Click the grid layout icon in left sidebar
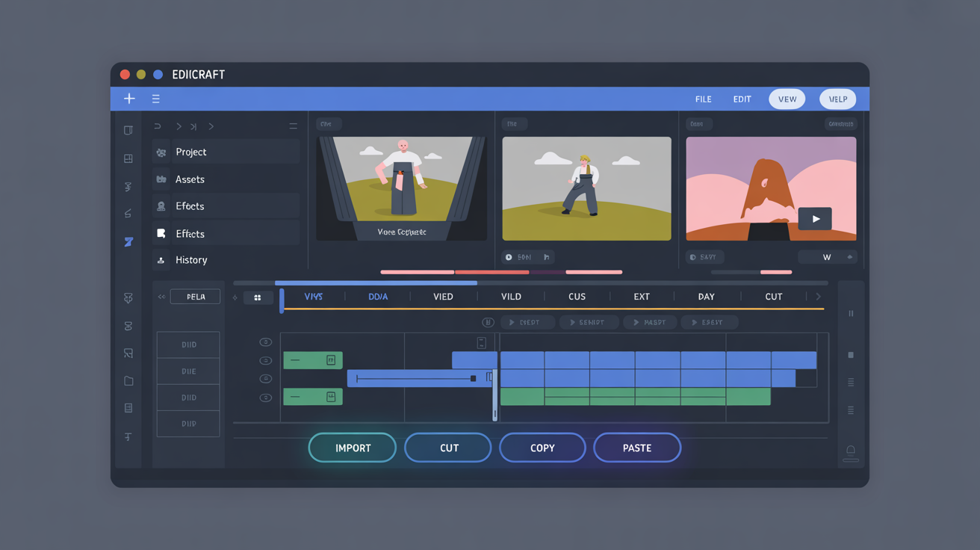The height and width of the screenshot is (550, 980). coord(128,158)
